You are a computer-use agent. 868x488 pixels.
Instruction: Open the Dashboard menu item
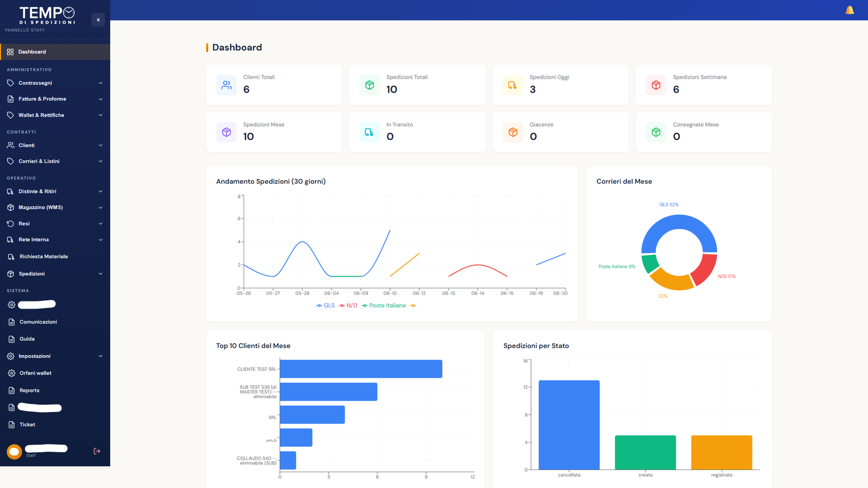pyautogui.click(x=55, y=52)
